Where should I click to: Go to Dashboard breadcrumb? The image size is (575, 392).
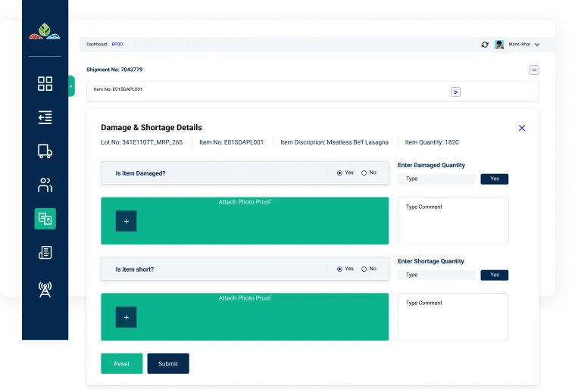click(96, 45)
